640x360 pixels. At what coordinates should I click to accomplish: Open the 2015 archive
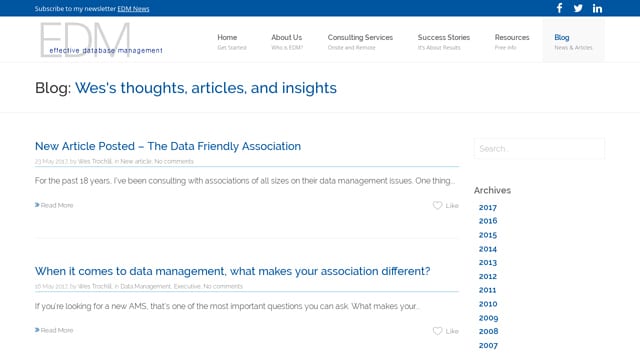tap(488, 235)
